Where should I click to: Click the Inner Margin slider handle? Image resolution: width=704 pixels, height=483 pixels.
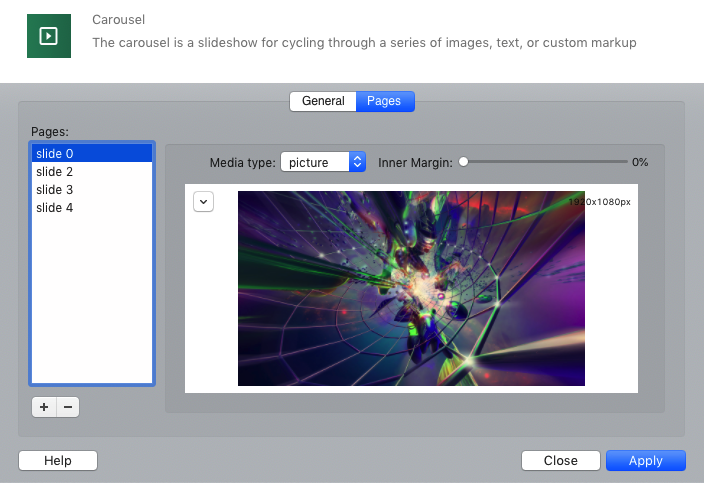click(x=464, y=162)
